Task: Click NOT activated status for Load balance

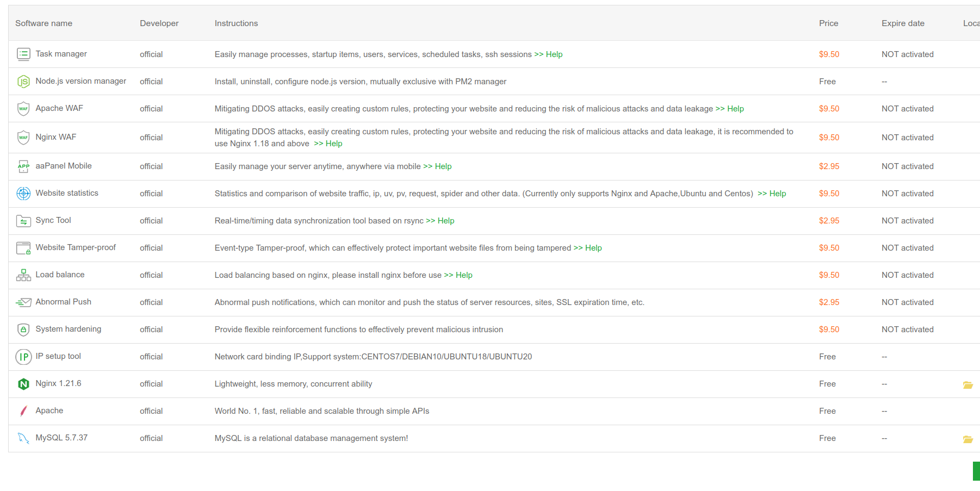Action: (x=907, y=275)
